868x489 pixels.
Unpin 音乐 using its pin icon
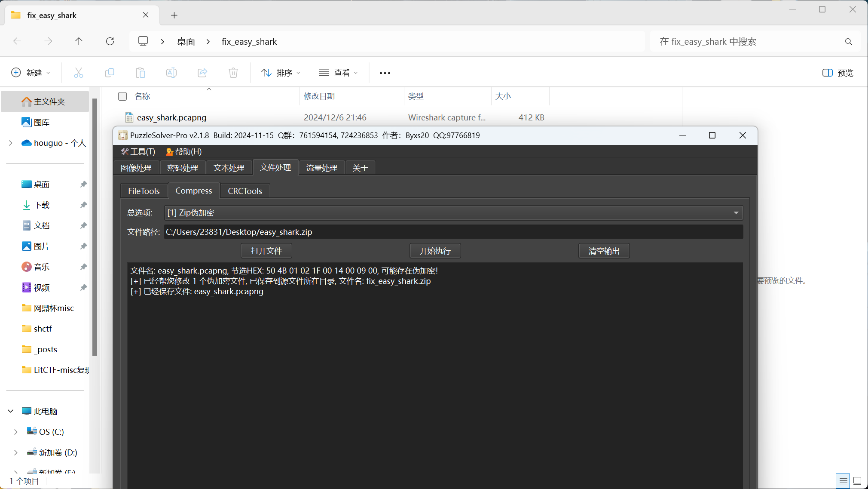point(83,267)
